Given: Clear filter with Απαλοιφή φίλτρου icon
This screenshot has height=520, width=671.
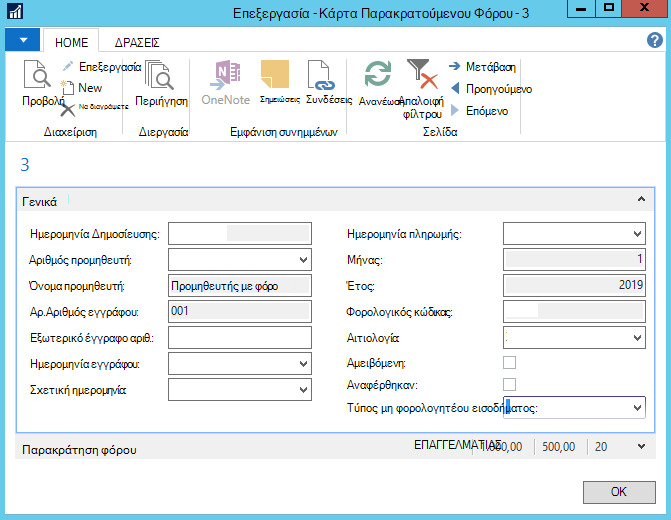Looking at the screenshot, I should pos(422,74).
